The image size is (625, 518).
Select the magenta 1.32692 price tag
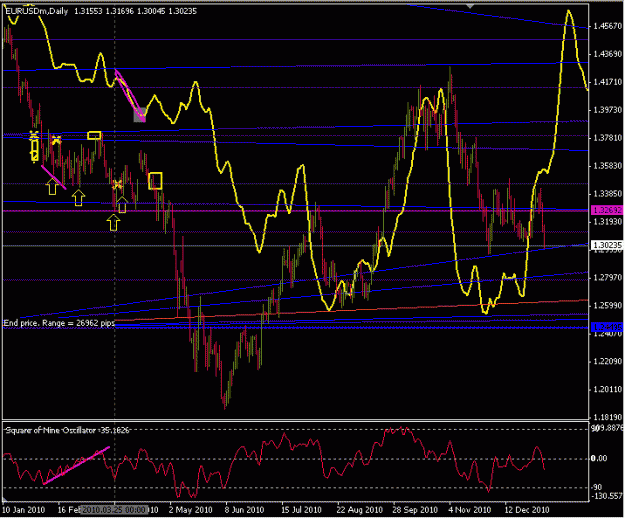(607, 210)
